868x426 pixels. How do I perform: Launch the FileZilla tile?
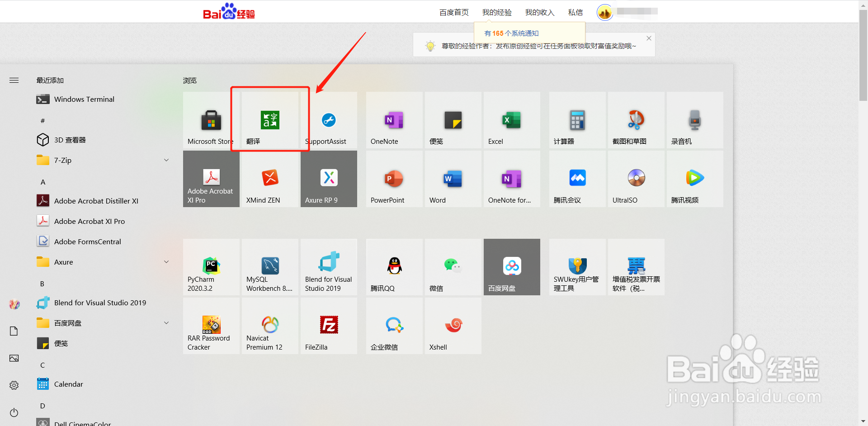click(x=329, y=326)
